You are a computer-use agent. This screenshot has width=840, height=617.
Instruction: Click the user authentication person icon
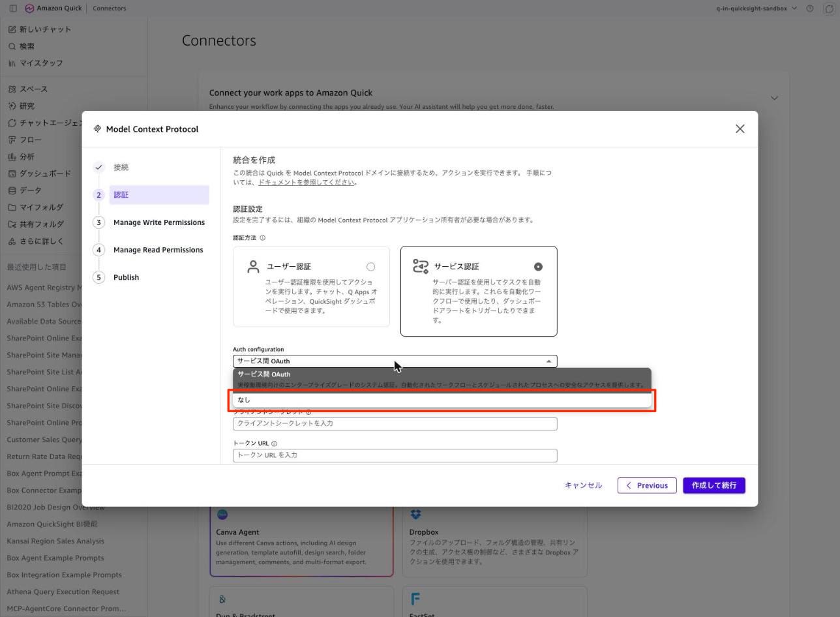(x=253, y=267)
